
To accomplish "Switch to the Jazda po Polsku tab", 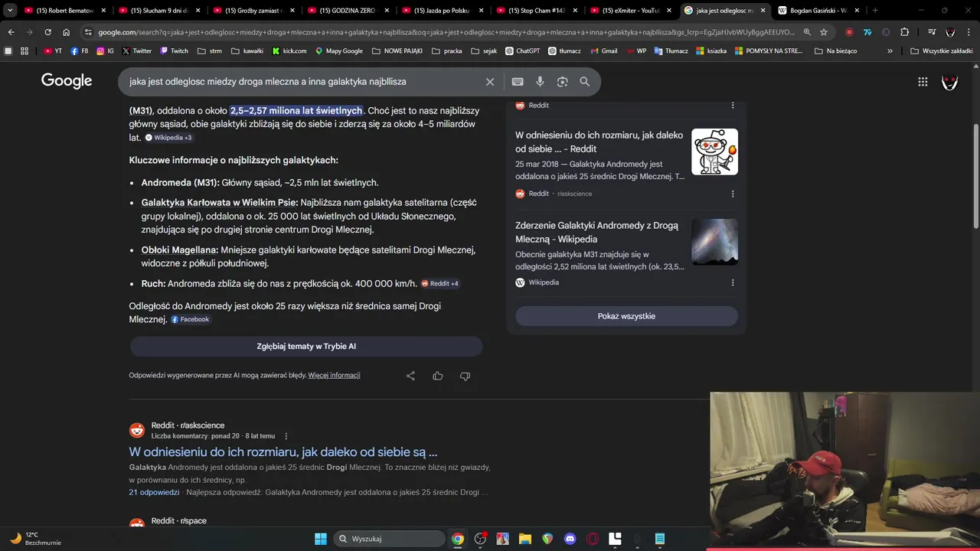I will pyautogui.click(x=441, y=11).
